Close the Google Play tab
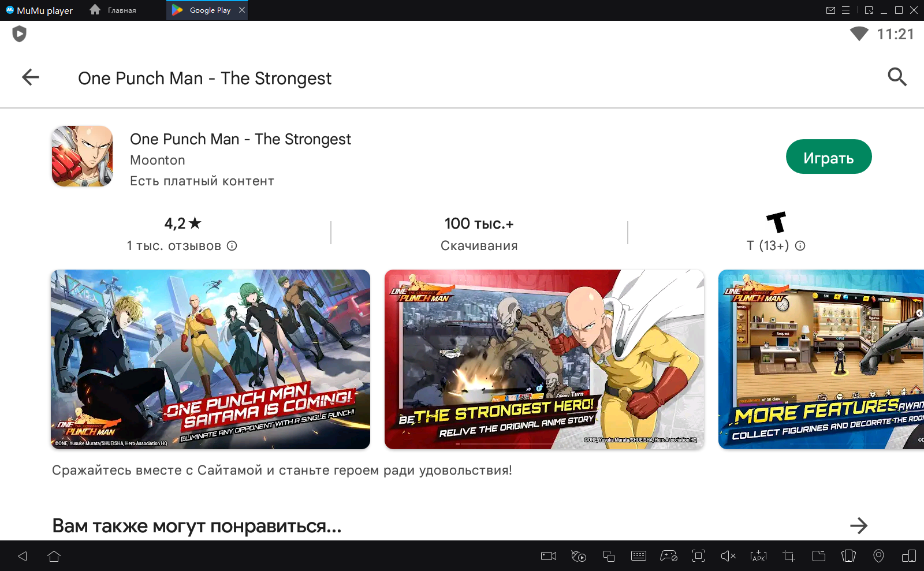The width and height of the screenshot is (924, 571). [x=242, y=10]
